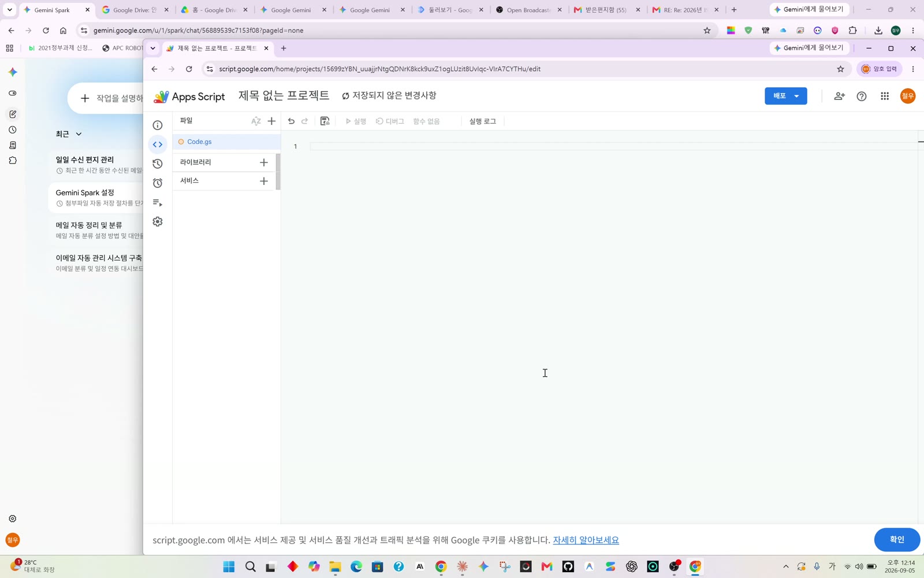Viewport: 924px width, 578px height.
Task: Open the Help question mark icon
Action: pyautogui.click(x=862, y=96)
